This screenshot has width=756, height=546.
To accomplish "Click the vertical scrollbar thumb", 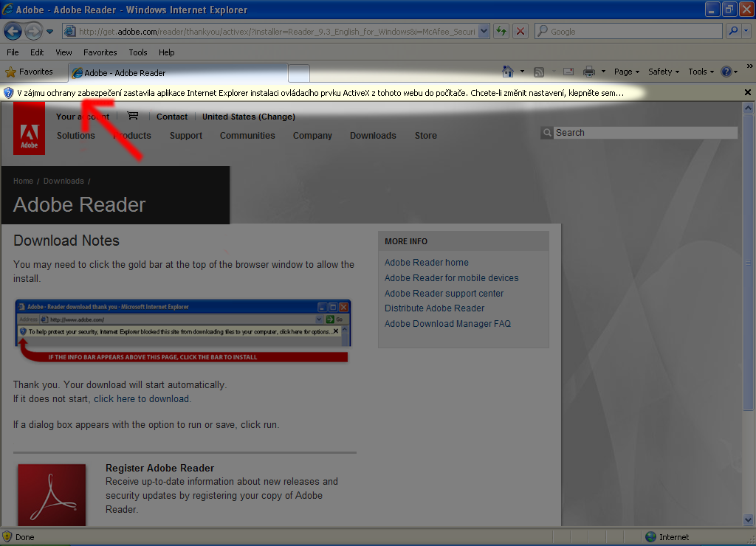I will click(748, 263).
